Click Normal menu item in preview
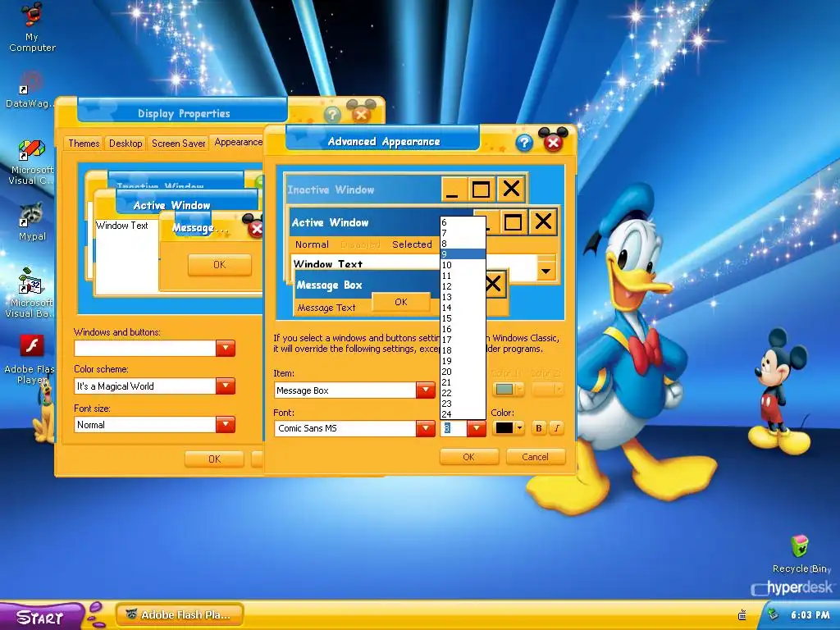 point(312,244)
